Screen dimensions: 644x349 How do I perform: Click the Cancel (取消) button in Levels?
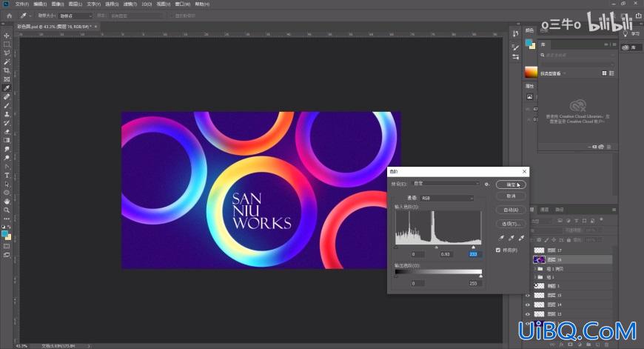coord(511,196)
